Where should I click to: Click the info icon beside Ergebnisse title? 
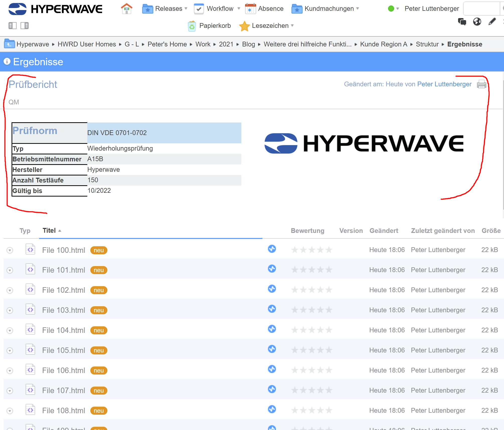tap(7, 62)
